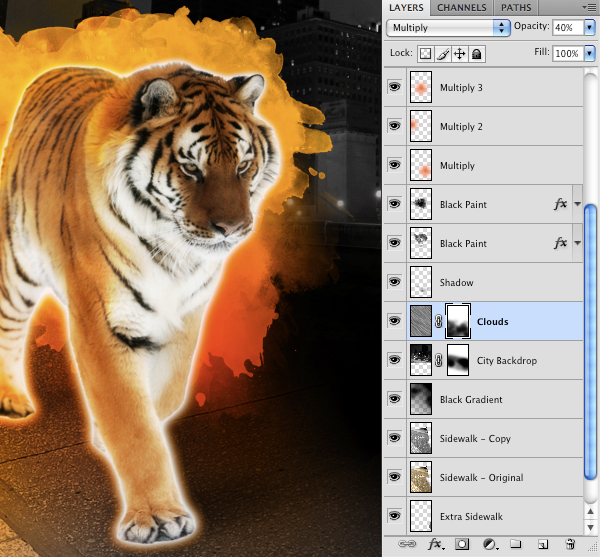
Task: Click the City Backdrop mask thumbnail
Action: tap(458, 360)
